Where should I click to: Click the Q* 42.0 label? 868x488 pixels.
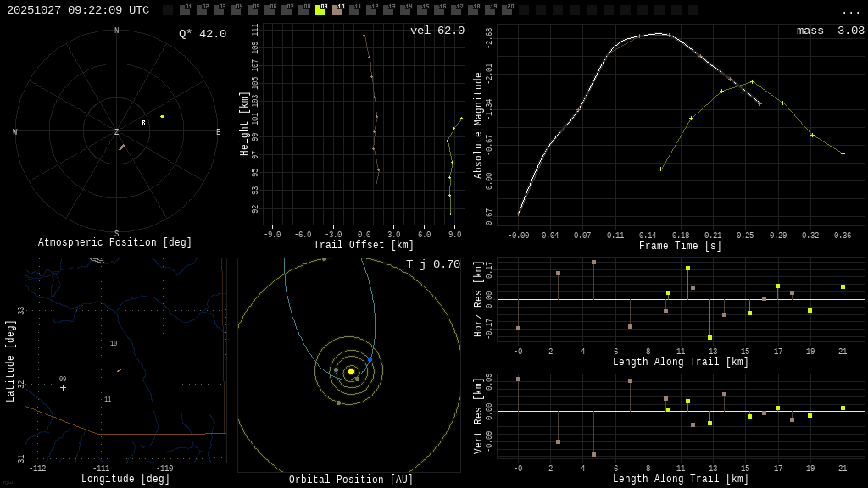(202, 34)
